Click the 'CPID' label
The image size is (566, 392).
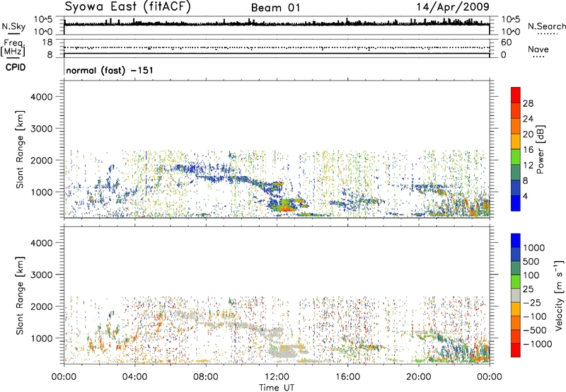(16, 67)
